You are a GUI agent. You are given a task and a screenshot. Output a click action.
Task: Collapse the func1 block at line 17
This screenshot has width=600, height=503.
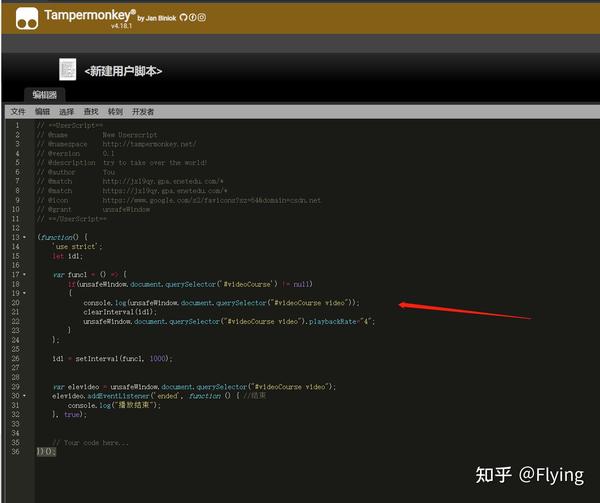click(25, 275)
